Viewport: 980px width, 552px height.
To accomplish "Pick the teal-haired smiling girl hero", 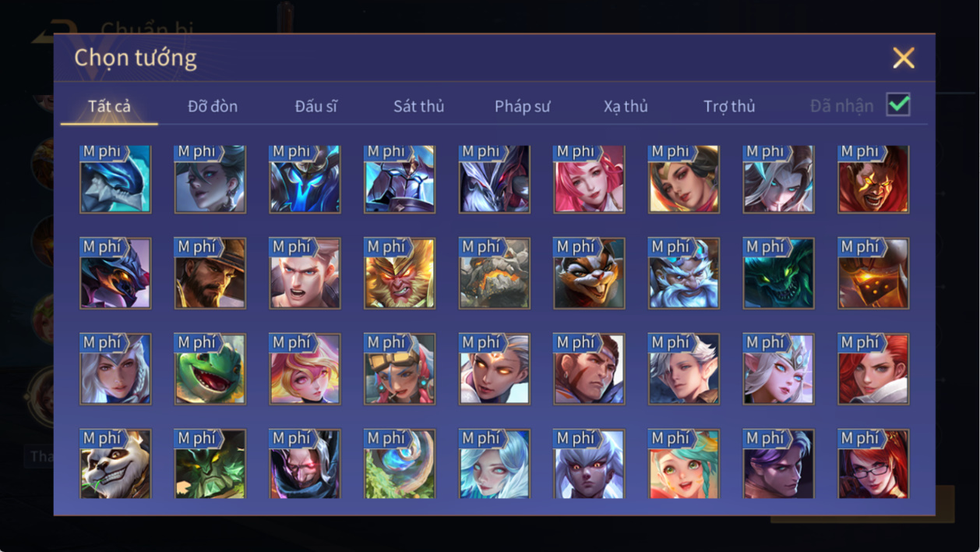I will 684,464.
